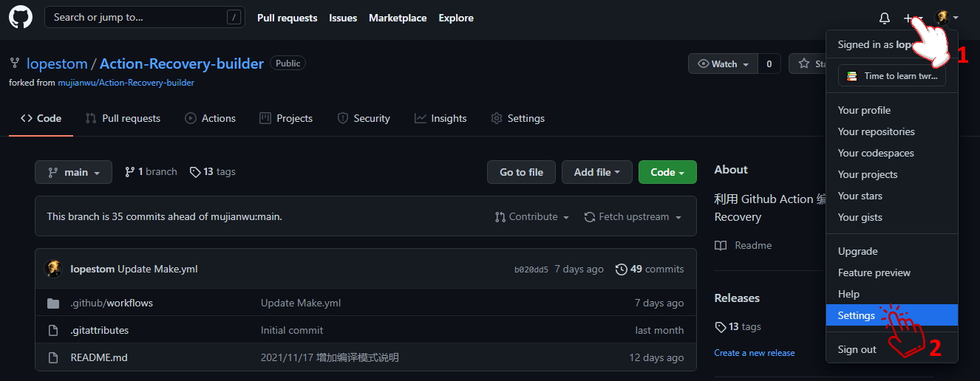This screenshot has width=980, height=381.
Task: Click the history clock icon near 49 commits
Action: pyautogui.click(x=622, y=269)
